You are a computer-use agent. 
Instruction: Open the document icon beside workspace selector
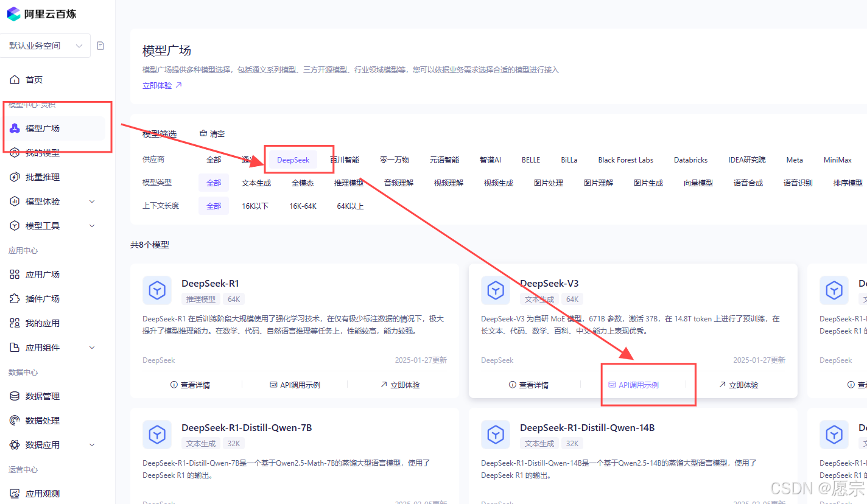[x=101, y=46]
